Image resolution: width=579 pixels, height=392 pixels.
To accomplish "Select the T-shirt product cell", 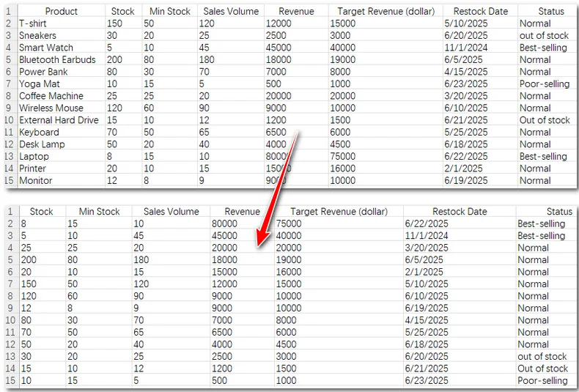I will (62, 23).
